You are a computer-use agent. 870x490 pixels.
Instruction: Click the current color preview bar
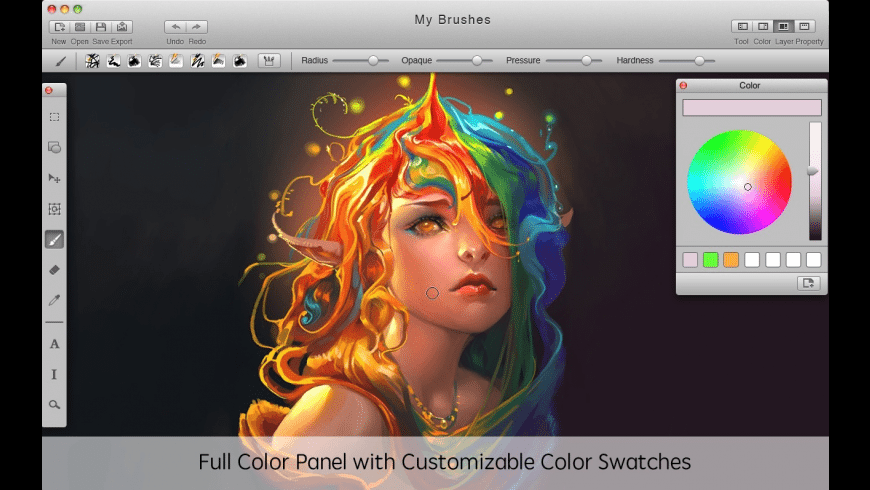[752, 108]
